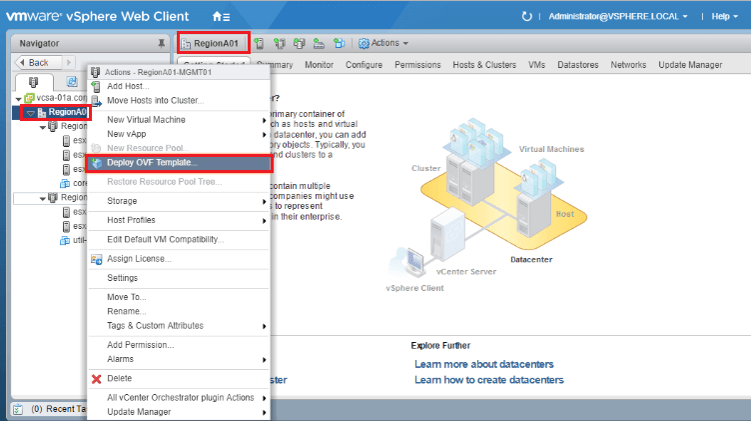The width and height of the screenshot is (751, 421).
Task: Collapse the vcsa-01a tree node
Action: [x=18, y=99]
